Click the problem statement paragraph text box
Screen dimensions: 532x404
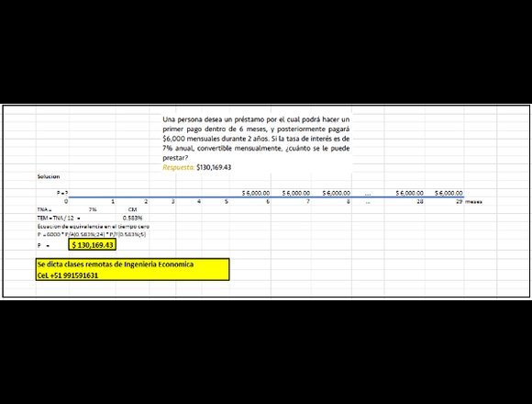tap(256, 139)
